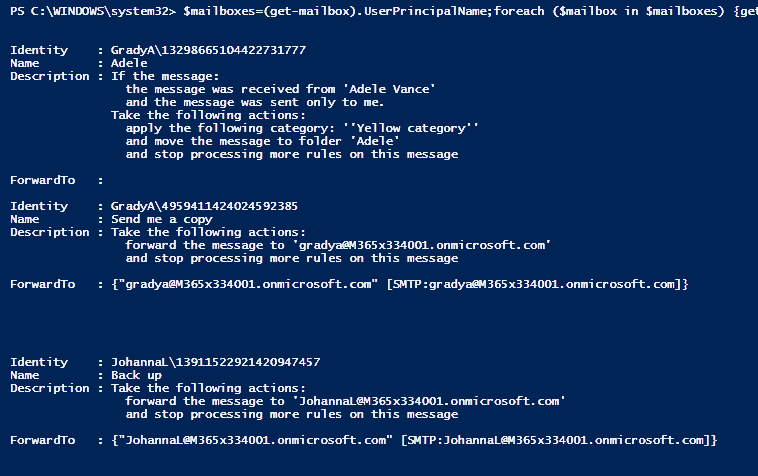Click the 'Adele Vance' sender text
The image size is (758, 476).
[x=392, y=89]
